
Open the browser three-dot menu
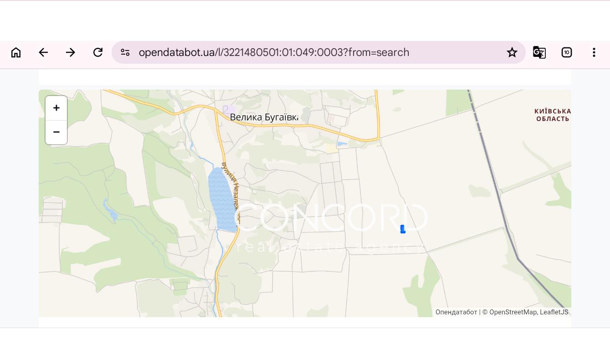click(x=594, y=52)
